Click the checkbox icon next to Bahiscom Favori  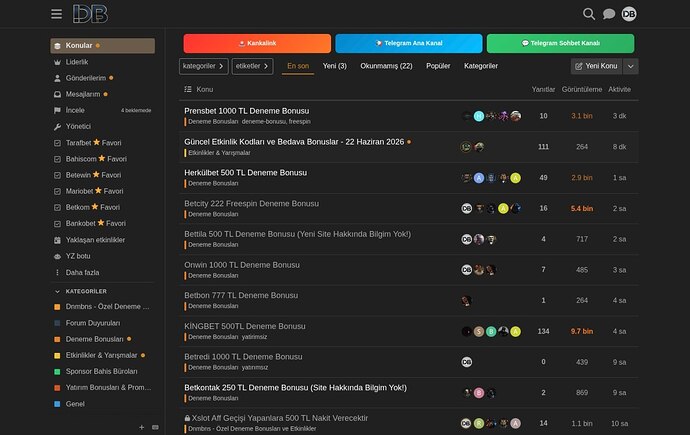[x=57, y=159]
